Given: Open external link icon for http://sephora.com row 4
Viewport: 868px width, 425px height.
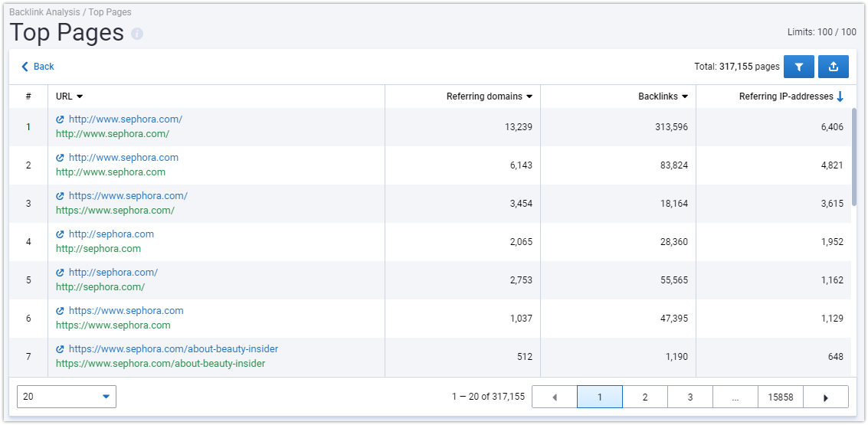Looking at the screenshot, I should [61, 234].
